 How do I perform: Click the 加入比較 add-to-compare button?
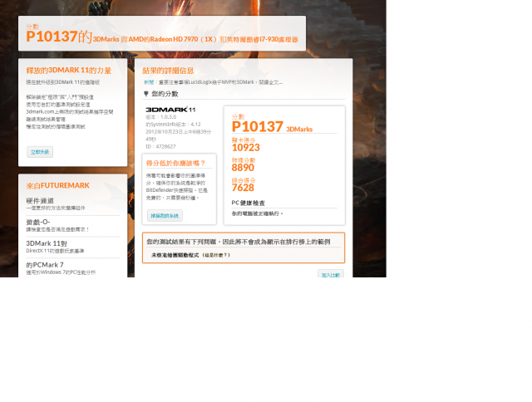tap(331, 274)
